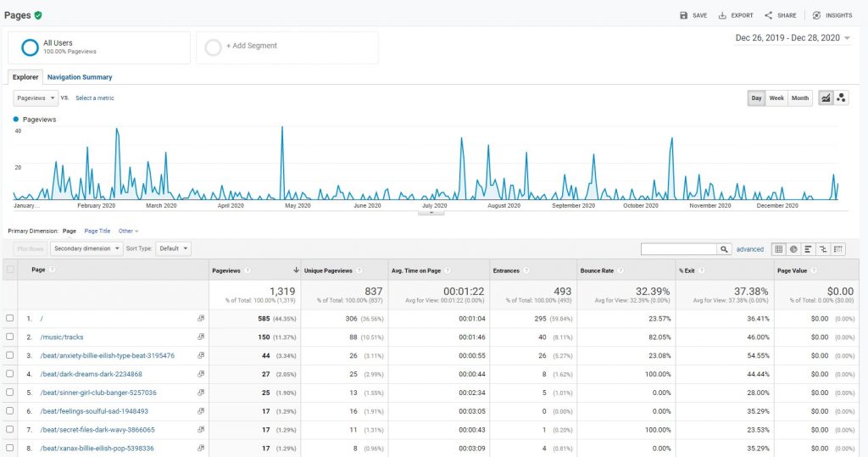Screen dimensions: 868x457
Task: Switch to Performance bar view icon
Action: 809,249
